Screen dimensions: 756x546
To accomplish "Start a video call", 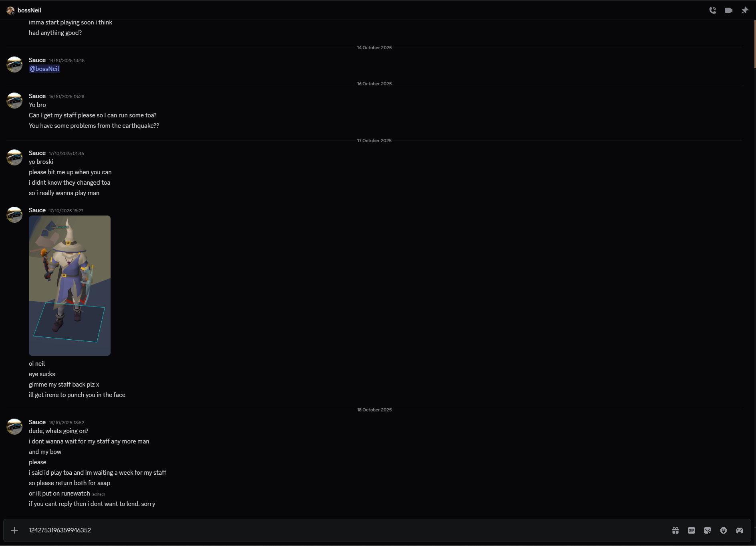I will click(728, 10).
